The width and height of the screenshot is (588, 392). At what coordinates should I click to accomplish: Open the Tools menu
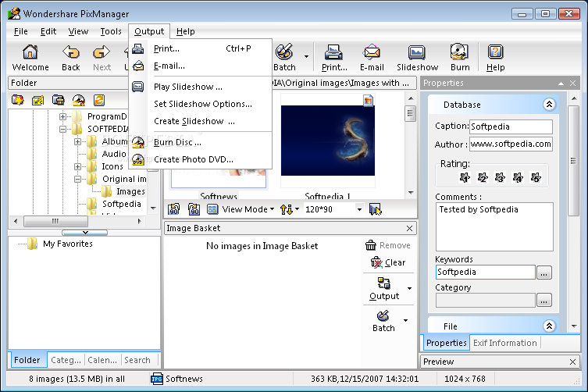click(x=111, y=31)
